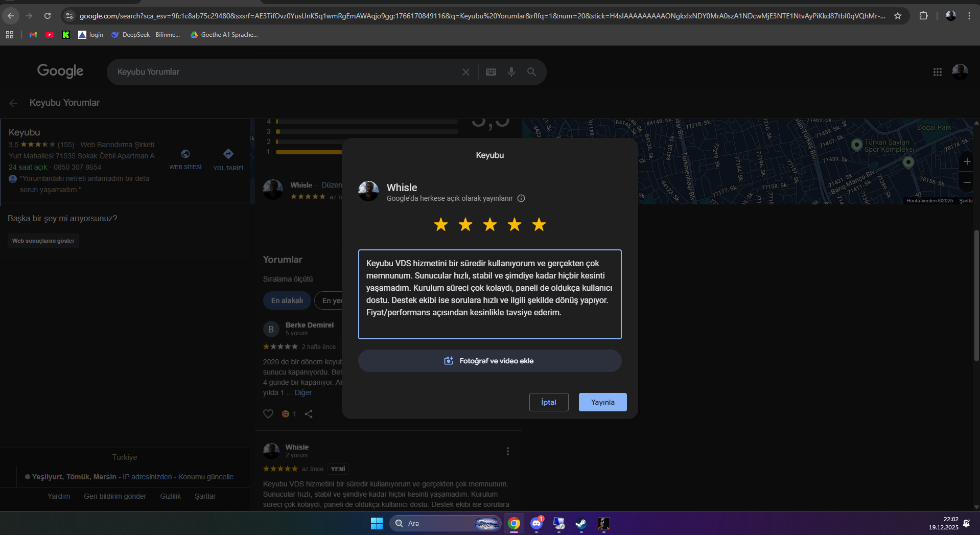Open the Geri bildirim gönder link
This screenshot has width=980, height=535.
[115, 496]
